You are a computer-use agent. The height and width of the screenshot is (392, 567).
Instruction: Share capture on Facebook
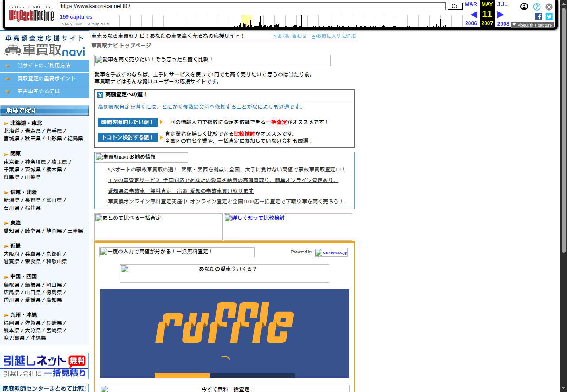[x=538, y=16]
